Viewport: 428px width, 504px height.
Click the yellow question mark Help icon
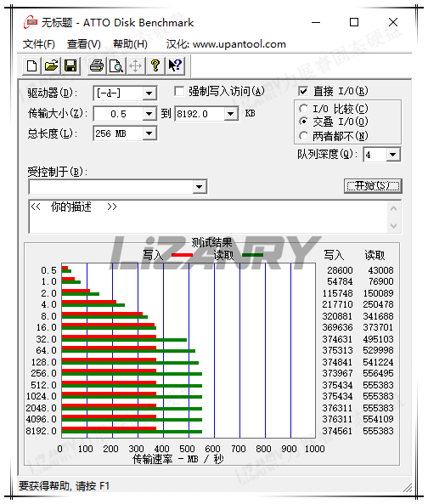[x=155, y=66]
